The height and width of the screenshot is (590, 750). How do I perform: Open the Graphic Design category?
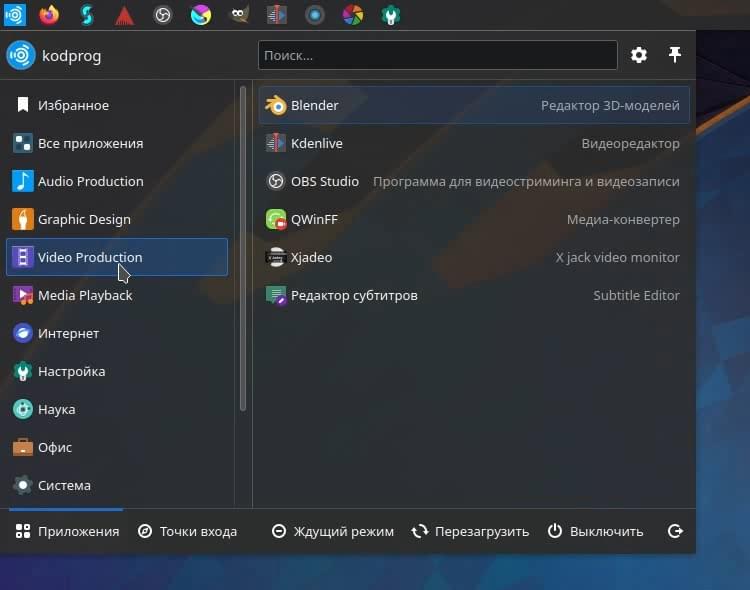pyautogui.click(x=117, y=219)
